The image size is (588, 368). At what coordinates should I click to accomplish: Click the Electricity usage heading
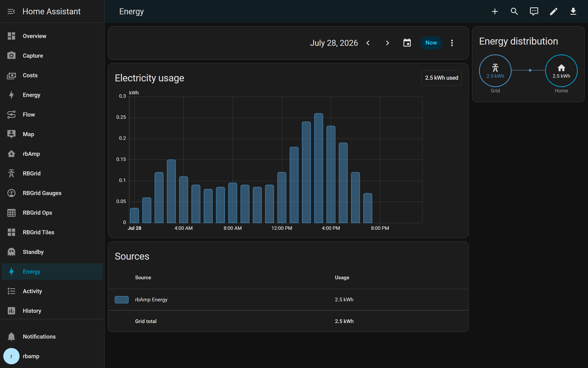149,78
